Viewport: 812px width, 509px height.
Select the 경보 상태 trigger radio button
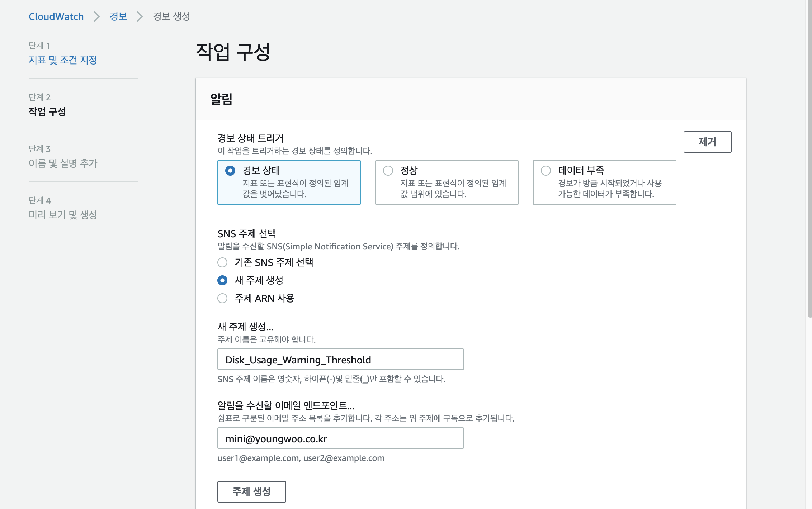pos(230,171)
